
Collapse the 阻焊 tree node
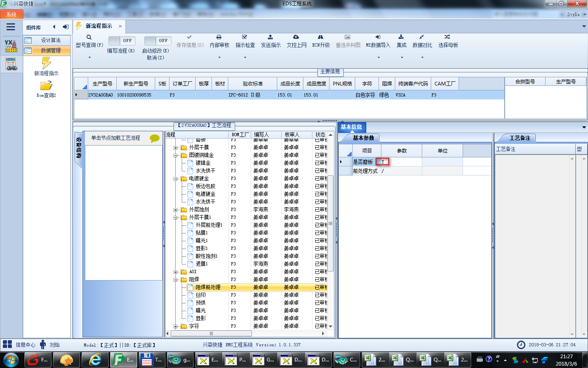click(x=176, y=280)
